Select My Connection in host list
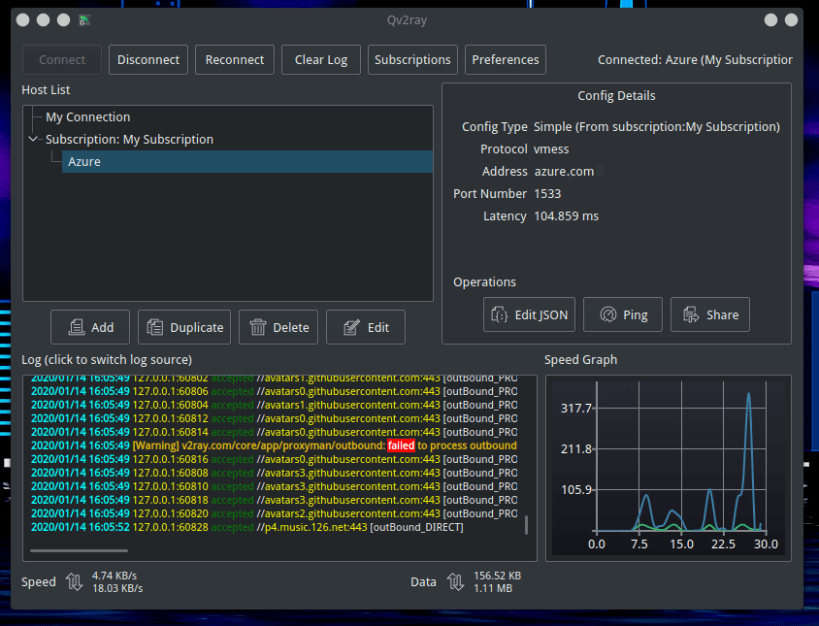Image resolution: width=819 pixels, height=626 pixels. pyautogui.click(x=88, y=117)
